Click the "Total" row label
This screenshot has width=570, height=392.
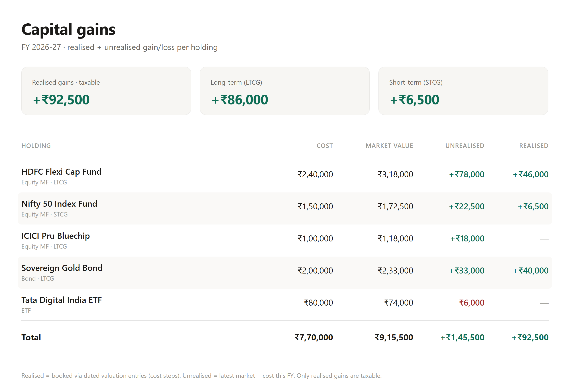31,337
